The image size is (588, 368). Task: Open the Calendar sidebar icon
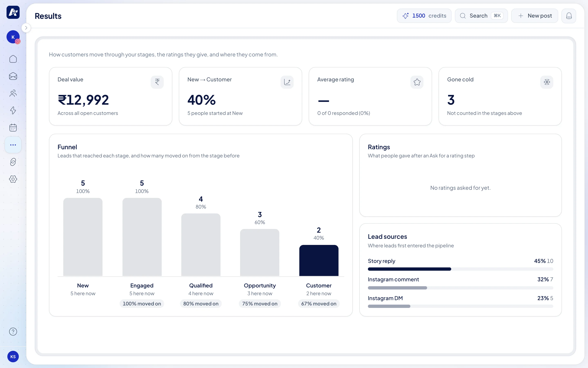click(x=13, y=128)
